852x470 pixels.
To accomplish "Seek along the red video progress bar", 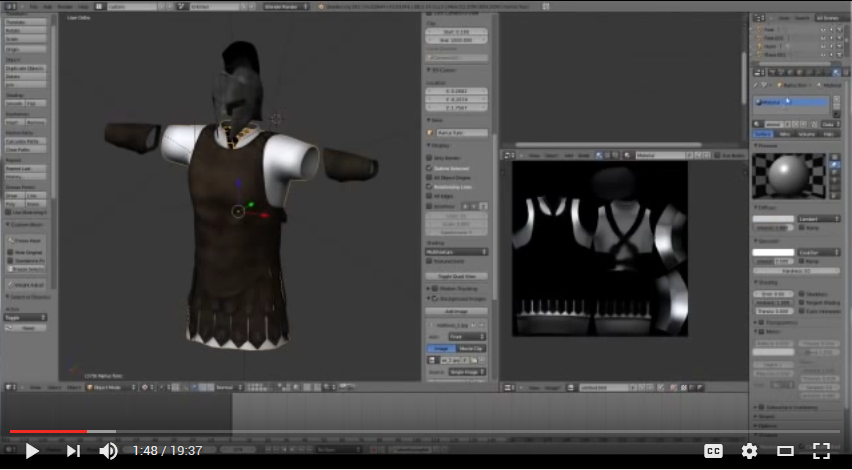I will point(48,431).
